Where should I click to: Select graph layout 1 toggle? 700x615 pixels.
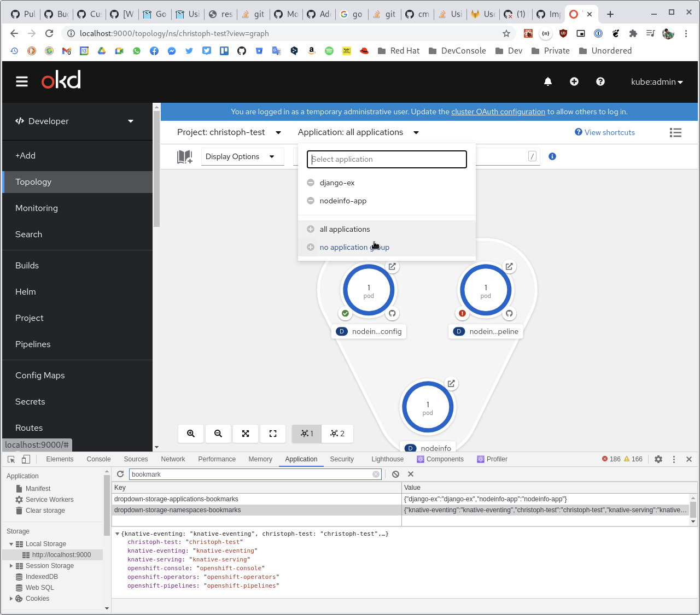pyautogui.click(x=307, y=434)
